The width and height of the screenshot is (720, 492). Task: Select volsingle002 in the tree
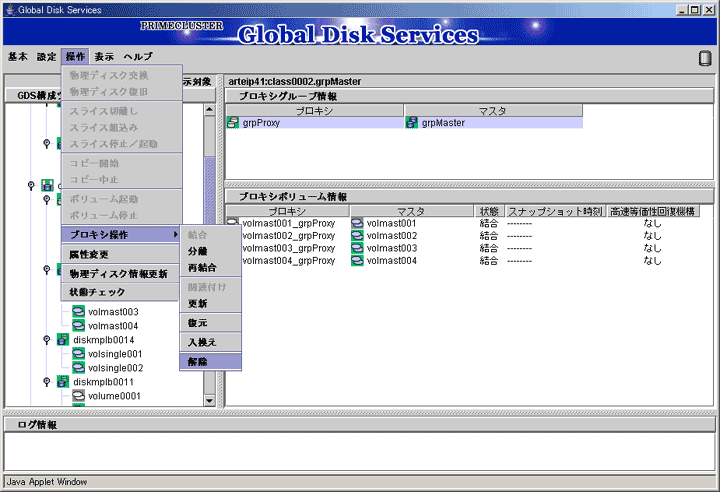pyautogui.click(x=115, y=368)
